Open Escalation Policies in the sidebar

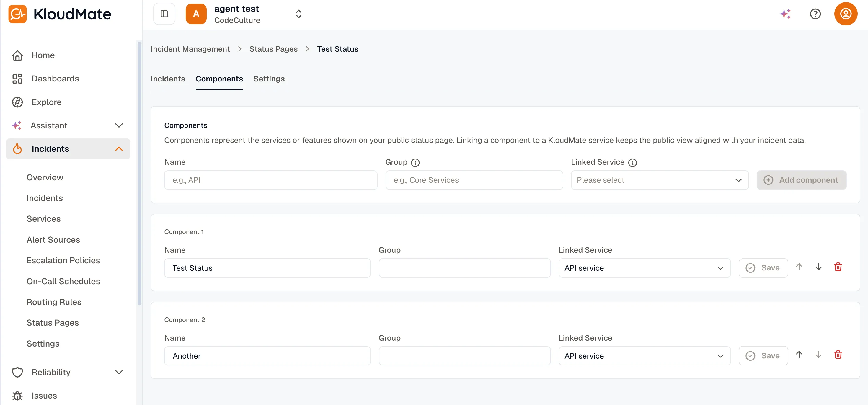pos(63,260)
